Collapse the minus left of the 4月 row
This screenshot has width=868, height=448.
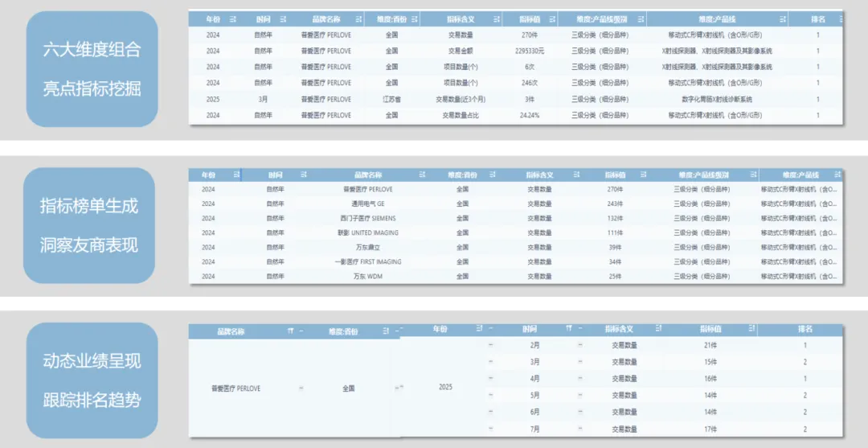click(x=490, y=379)
